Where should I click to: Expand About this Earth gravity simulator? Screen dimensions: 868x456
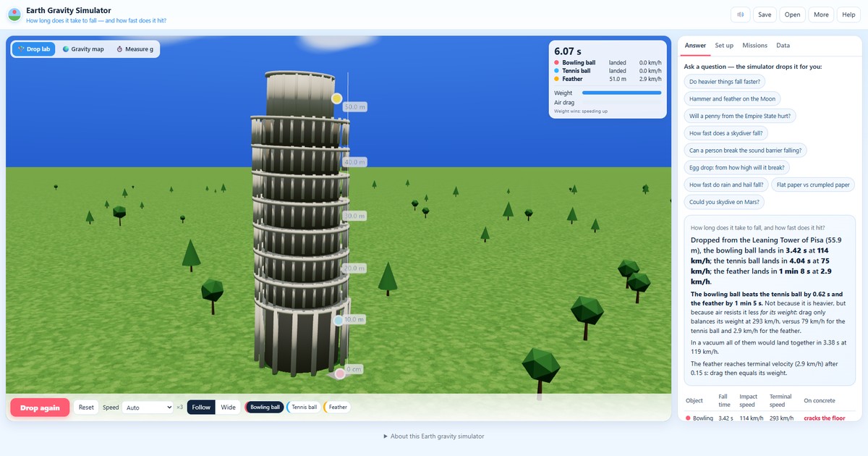point(434,436)
